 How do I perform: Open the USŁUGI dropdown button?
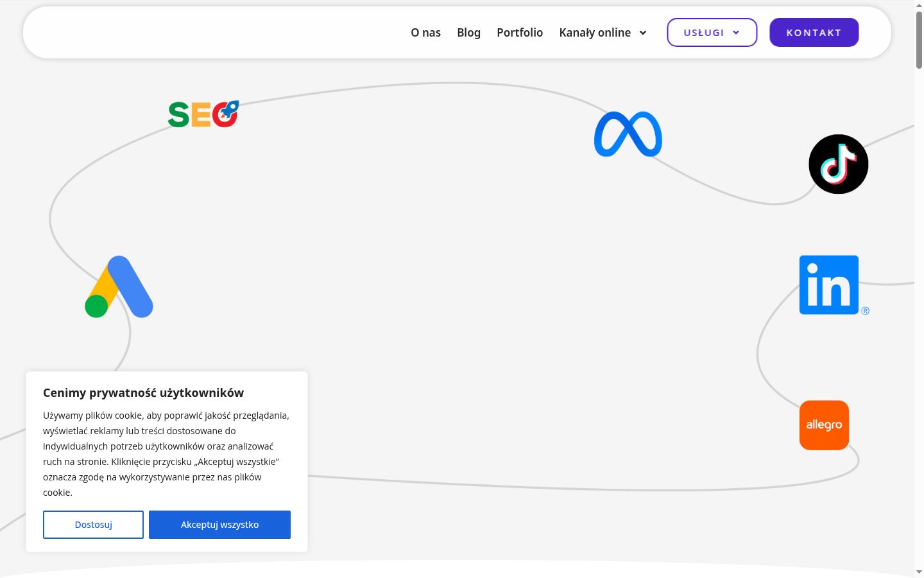712,32
